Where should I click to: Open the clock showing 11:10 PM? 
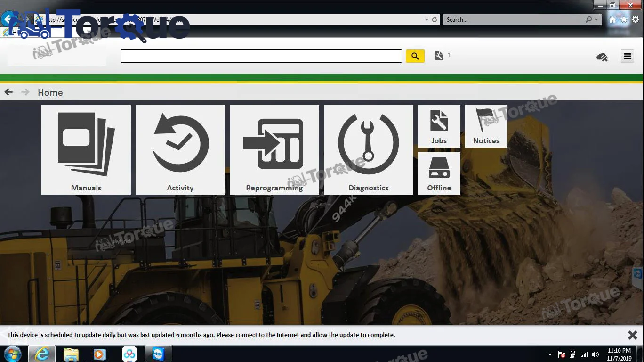(619, 354)
